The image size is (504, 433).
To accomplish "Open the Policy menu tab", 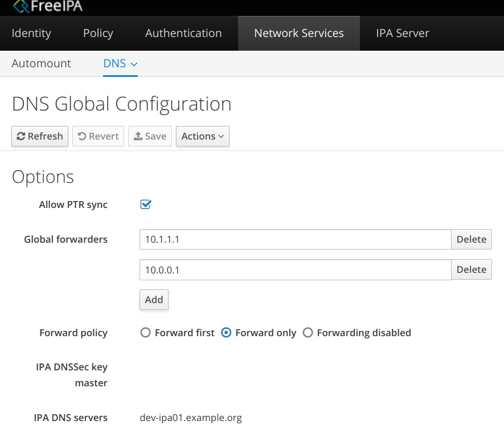I will (x=98, y=34).
